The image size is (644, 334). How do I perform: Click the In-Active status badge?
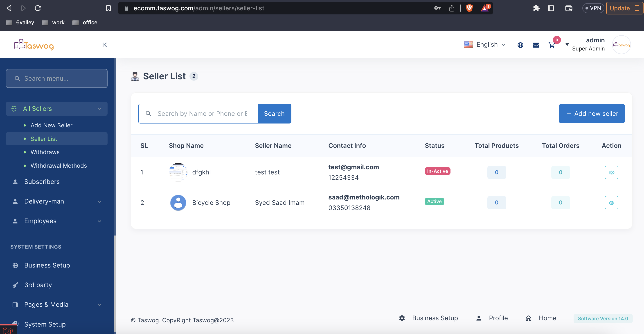click(437, 171)
